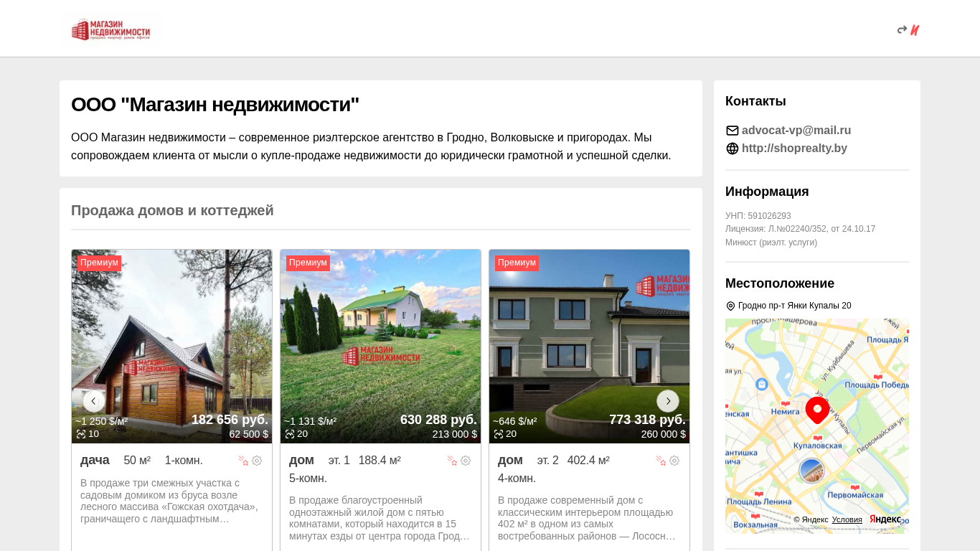Click the 260 000 $ price
The width and height of the screenshot is (980, 551).
click(x=663, y=434)
